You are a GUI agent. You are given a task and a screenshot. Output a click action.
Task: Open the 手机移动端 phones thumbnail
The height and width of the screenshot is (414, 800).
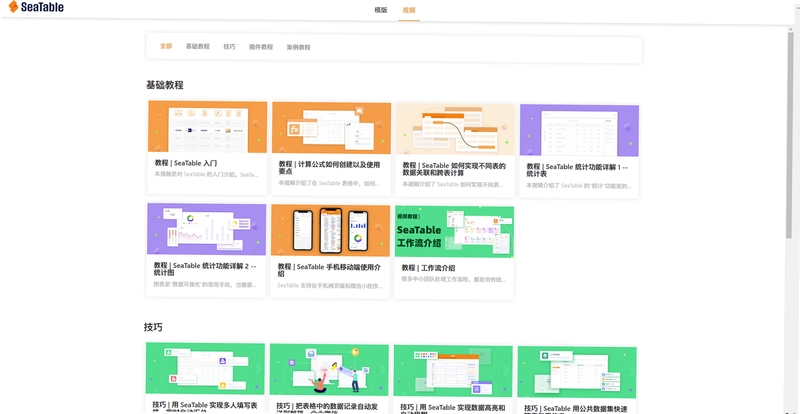[x=330, y=230]
